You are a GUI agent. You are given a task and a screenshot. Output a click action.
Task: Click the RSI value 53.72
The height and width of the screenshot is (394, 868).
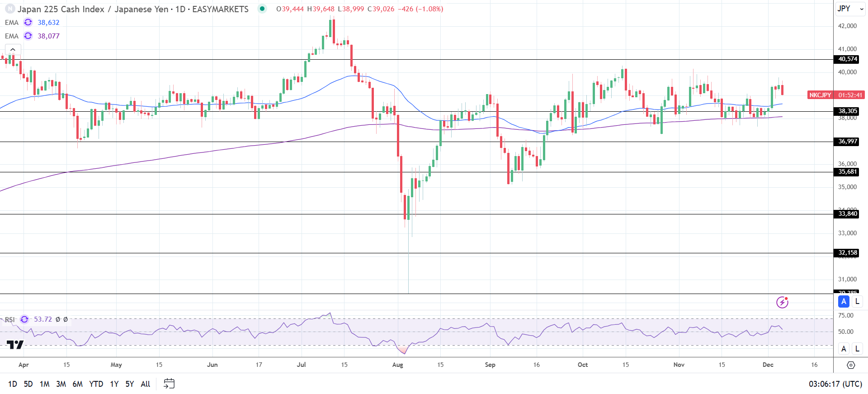pyautogui.click(x=43, y=319)
